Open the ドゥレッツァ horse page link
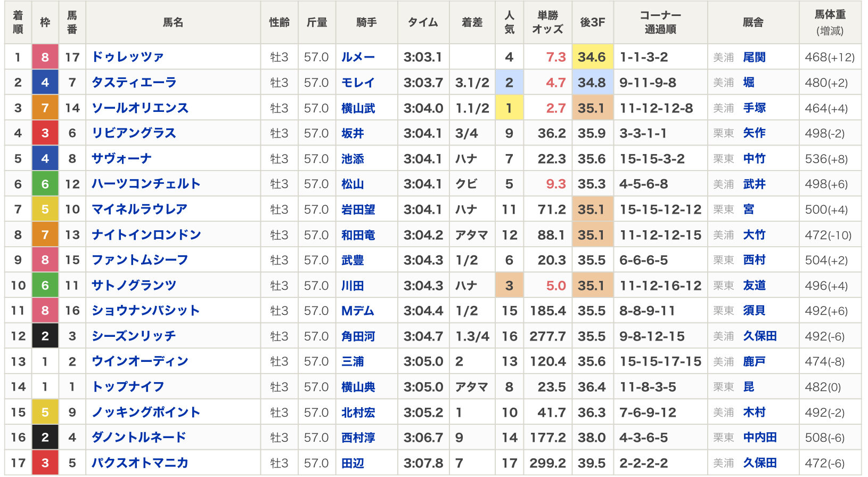 pos(128,57)
